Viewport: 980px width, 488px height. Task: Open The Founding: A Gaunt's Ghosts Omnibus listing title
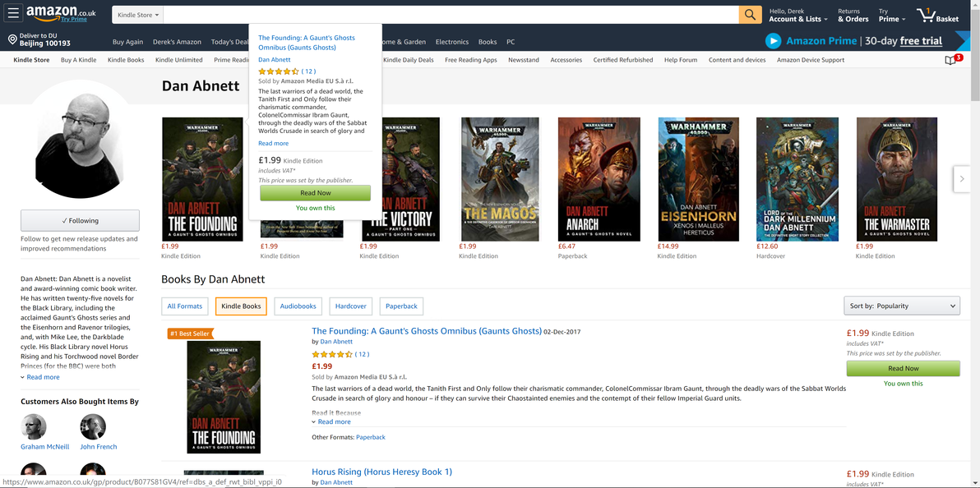tap(426, 331)
